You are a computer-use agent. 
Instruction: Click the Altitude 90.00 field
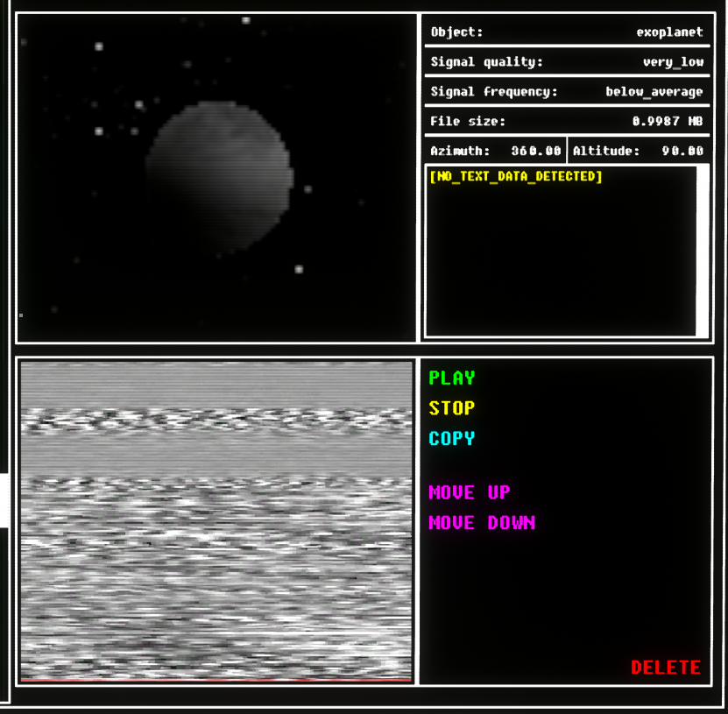click(x=639, y=151)
